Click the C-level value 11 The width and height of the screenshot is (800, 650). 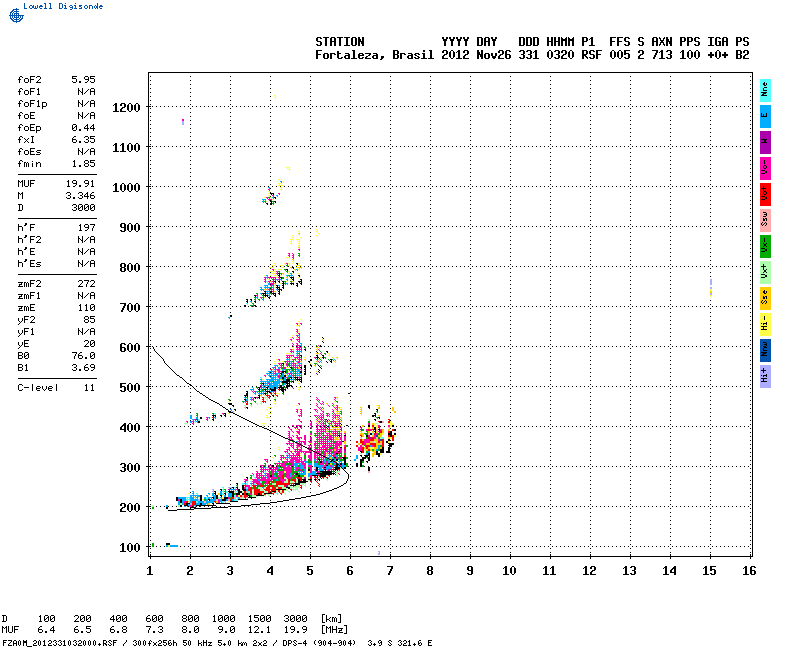point(89,388)
